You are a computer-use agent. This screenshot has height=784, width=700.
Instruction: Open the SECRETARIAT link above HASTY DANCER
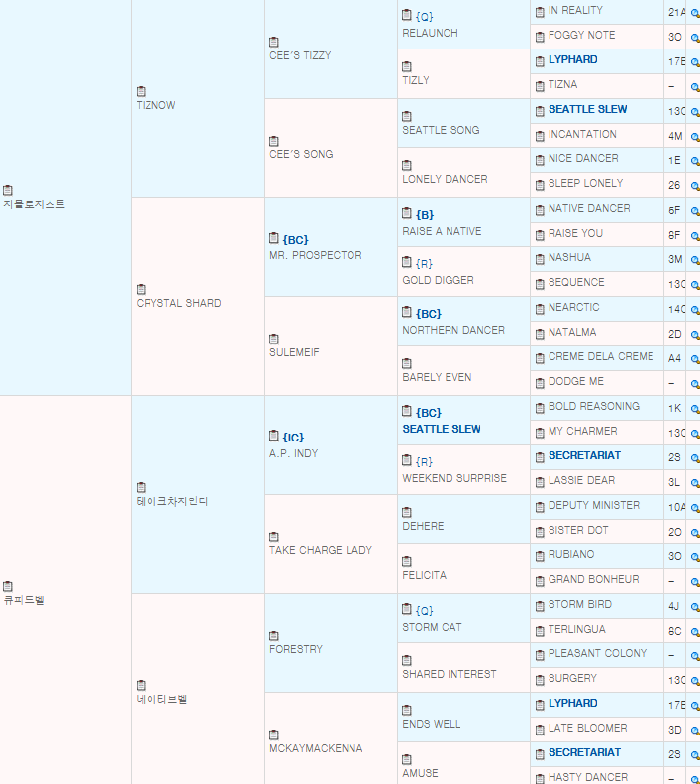[584, 752]
